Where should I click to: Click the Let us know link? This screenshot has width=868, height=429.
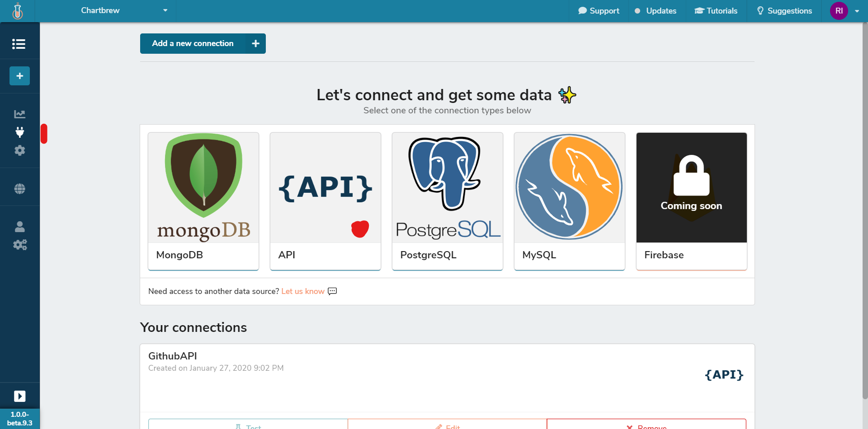point(302,291)
